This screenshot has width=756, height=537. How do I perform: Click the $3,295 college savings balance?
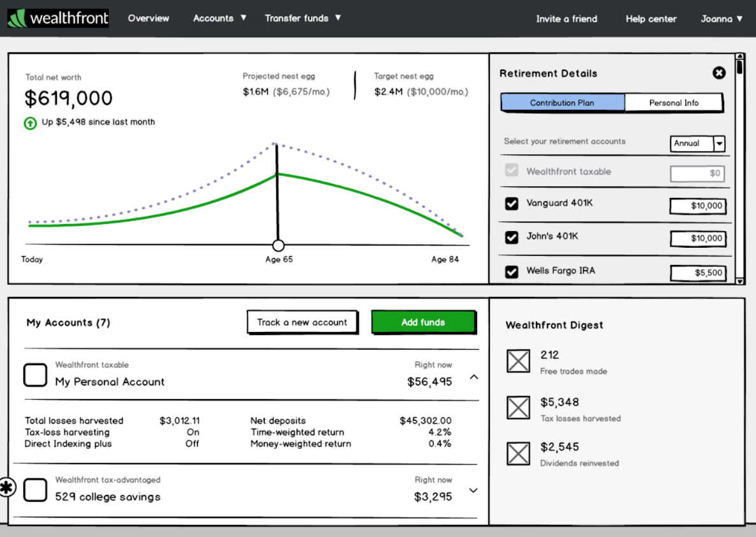(433, 497)
